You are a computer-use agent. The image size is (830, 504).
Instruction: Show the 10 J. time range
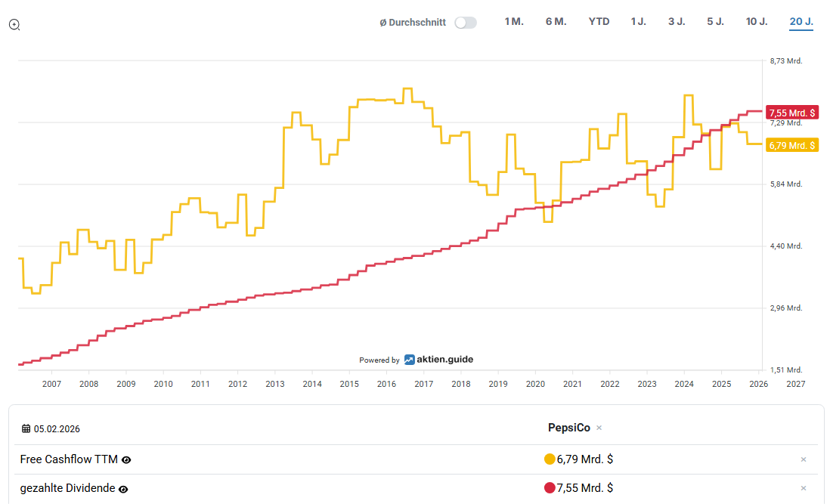coord(757,21)
